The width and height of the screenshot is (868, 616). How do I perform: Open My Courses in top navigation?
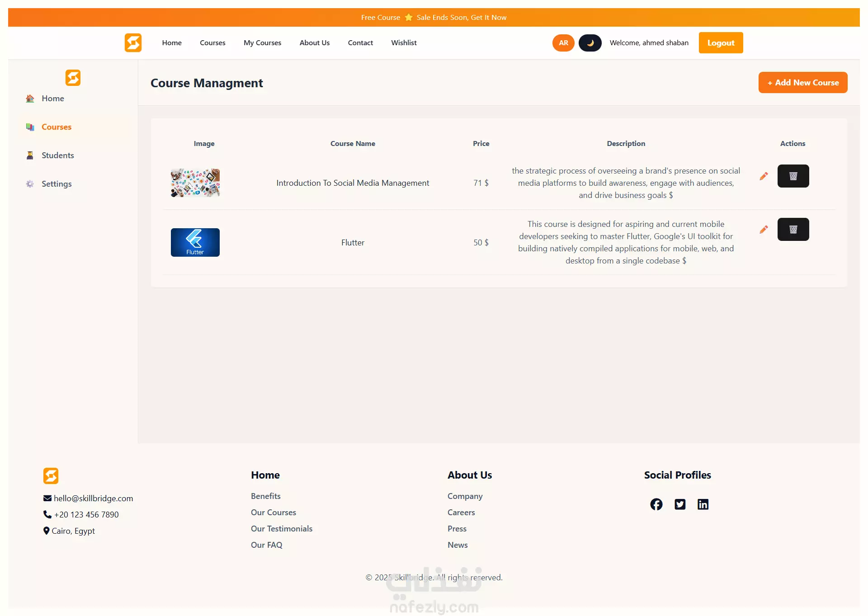[x=262, y=43]
